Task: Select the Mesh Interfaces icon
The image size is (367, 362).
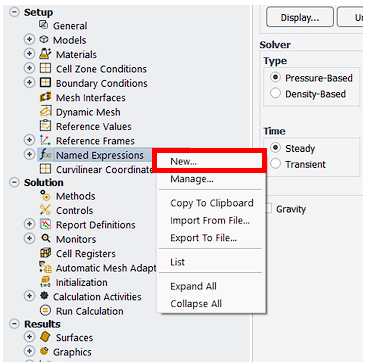Action: [x=45, y=98]
